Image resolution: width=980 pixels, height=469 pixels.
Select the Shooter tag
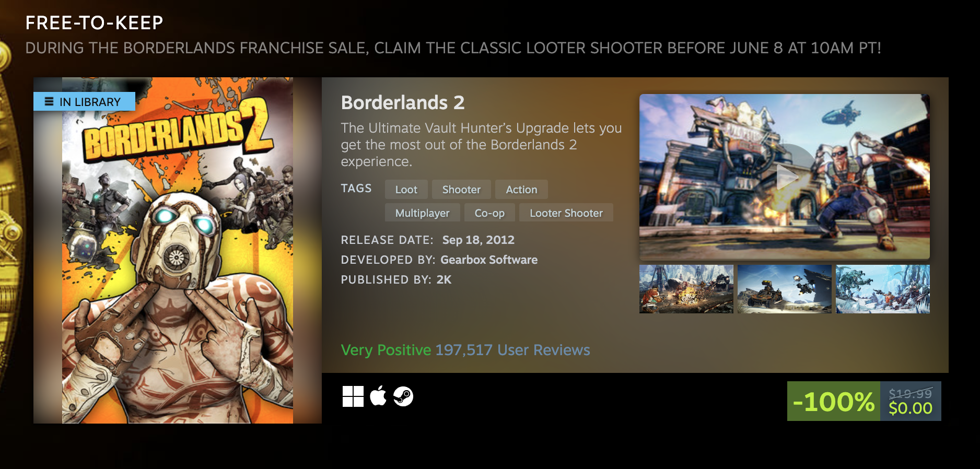[461, 190]
